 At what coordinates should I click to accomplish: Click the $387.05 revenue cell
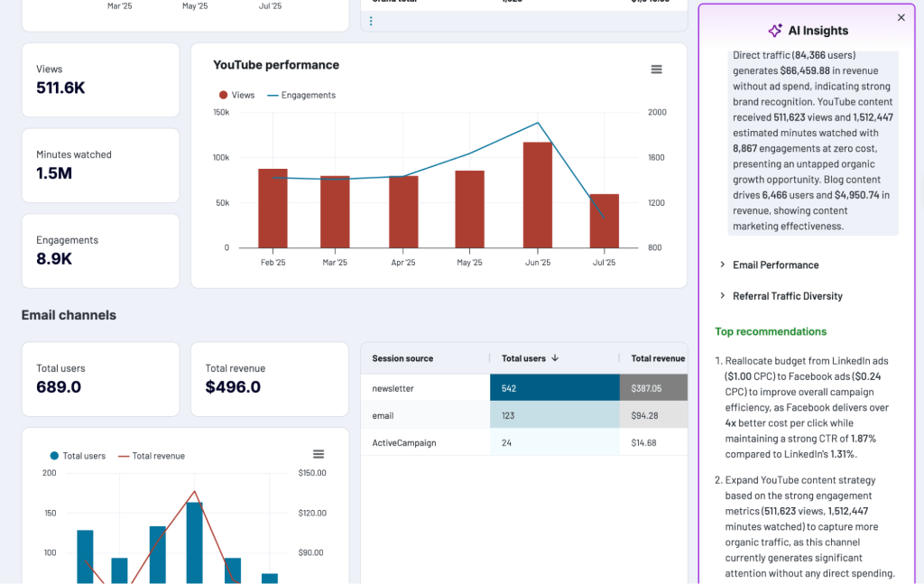(653, 388)
